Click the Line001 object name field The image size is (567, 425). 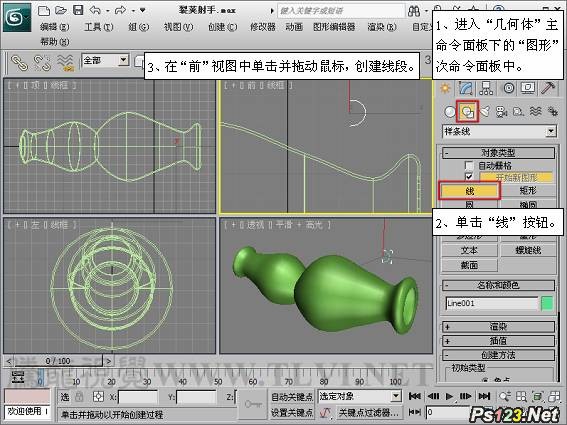(x=492, y=303)
